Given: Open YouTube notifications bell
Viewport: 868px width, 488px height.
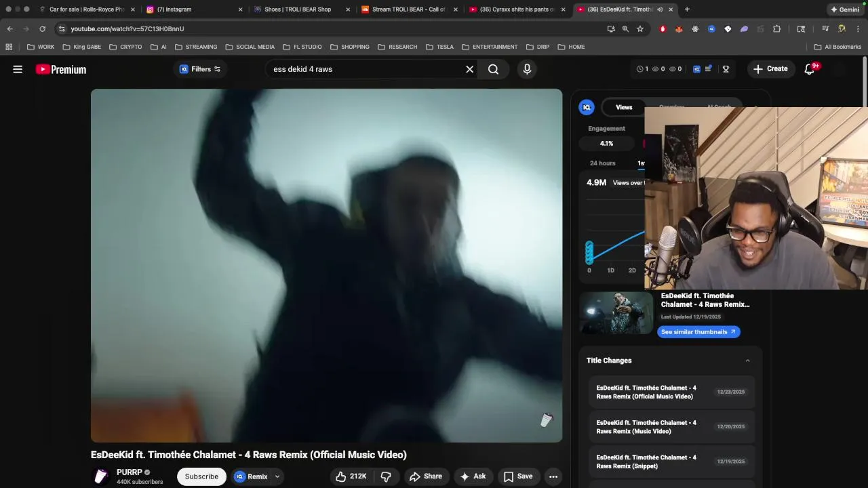Looking at the screenshot, I should click(809, 69).
